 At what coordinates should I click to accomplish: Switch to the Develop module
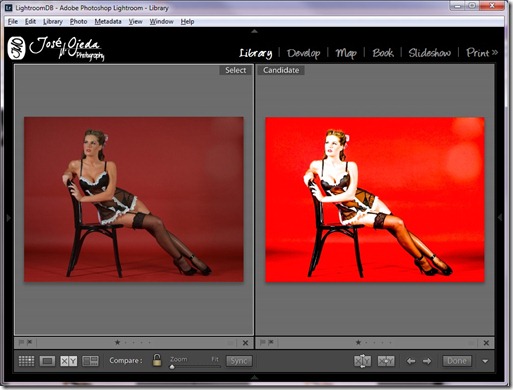click(x=304, y=53)
